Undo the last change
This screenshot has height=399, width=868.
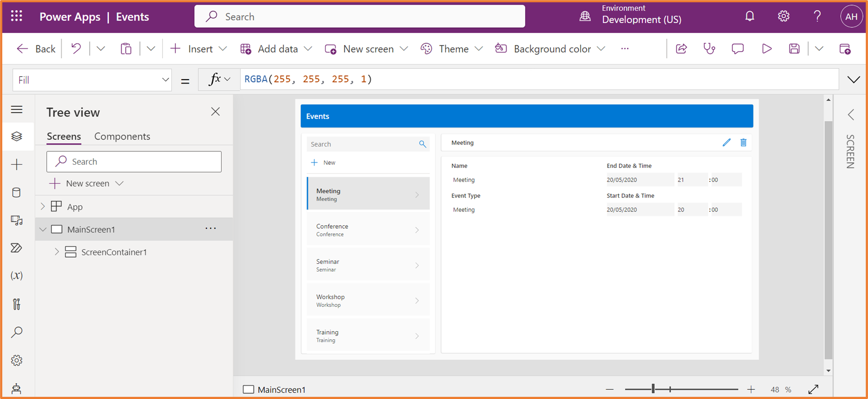click(x=76, y=48)
